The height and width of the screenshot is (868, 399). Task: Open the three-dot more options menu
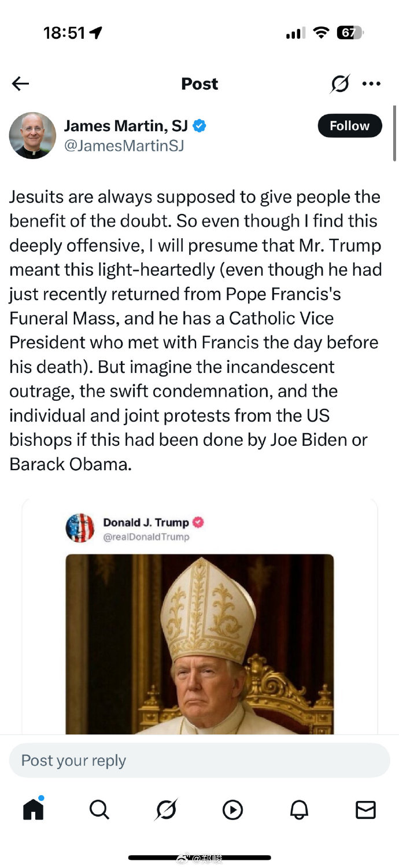tap(371, 84)
